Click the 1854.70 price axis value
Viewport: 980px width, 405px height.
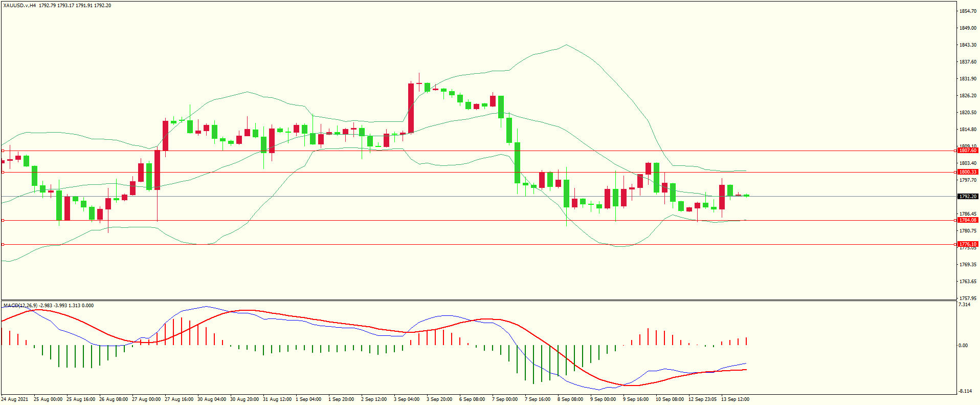(968, 11)
